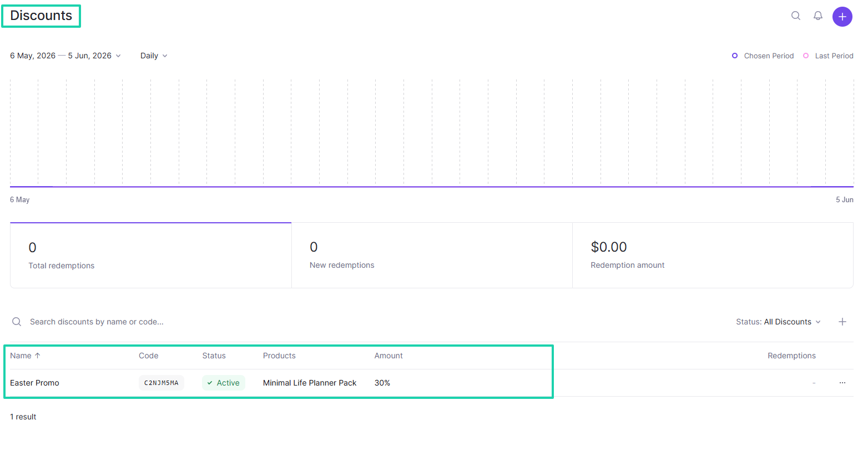Open the search magnifier in top bar
Image resolution: width=868 pixels, height=450 pixels.
pos(796,16)
